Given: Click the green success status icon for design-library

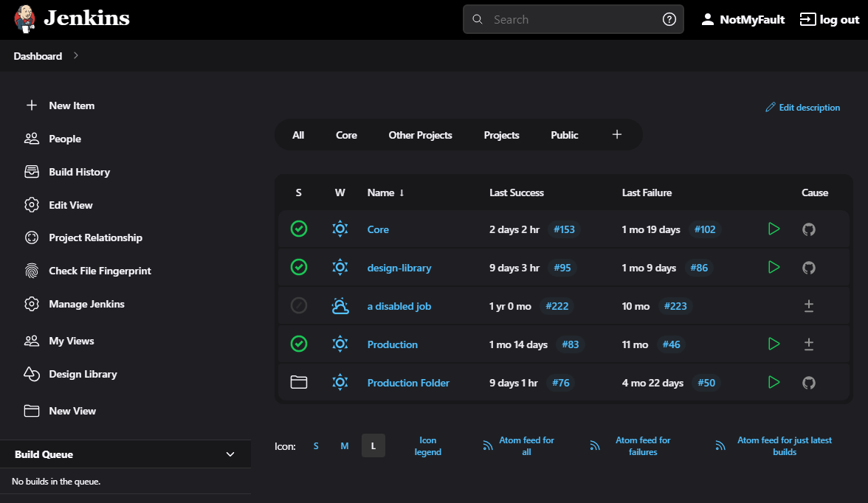Looking at the screenshot, I should [x=299, y=267].
